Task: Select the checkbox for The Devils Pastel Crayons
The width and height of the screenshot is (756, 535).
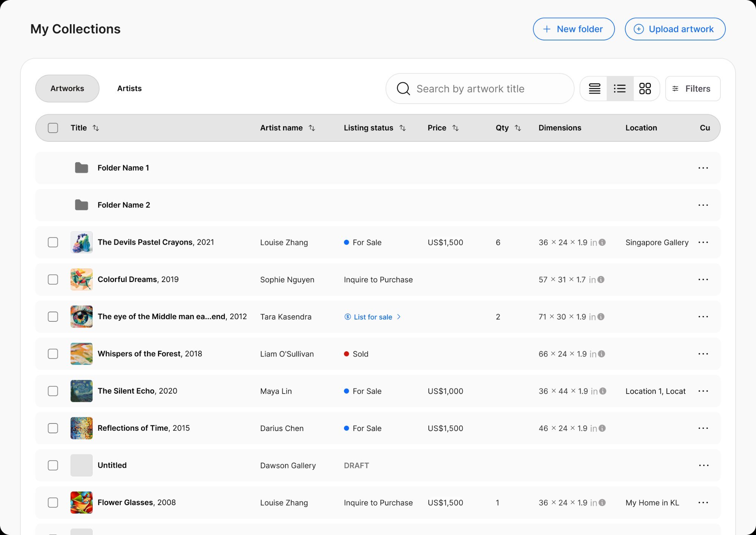Action: click(53, 242)
